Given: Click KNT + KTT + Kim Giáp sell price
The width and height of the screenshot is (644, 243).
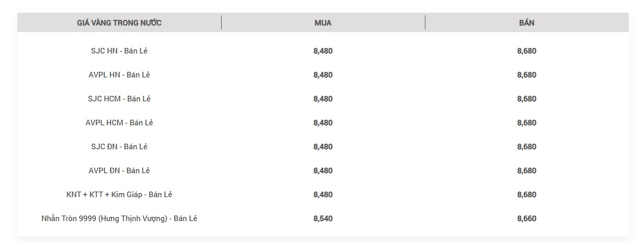Looking at the screenshot, I should (527, 195).
